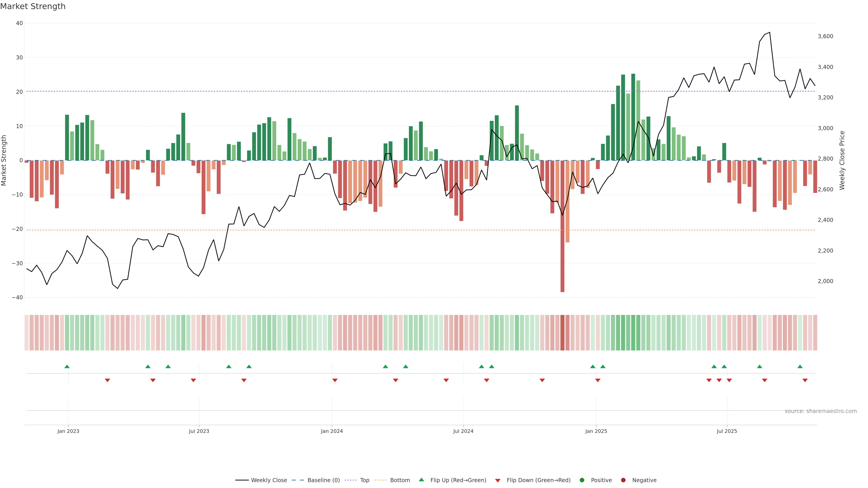Click the Jul 2024 x-axis label

463,431
